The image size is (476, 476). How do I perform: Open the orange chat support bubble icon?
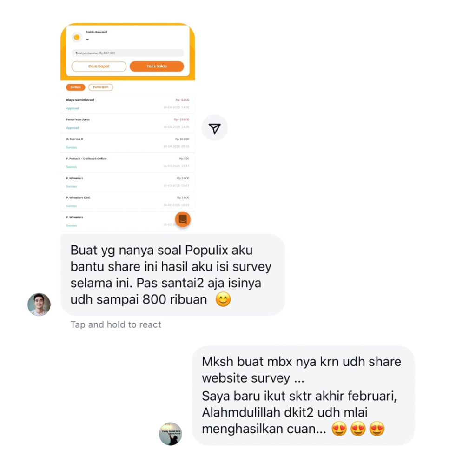click(183, 219)
